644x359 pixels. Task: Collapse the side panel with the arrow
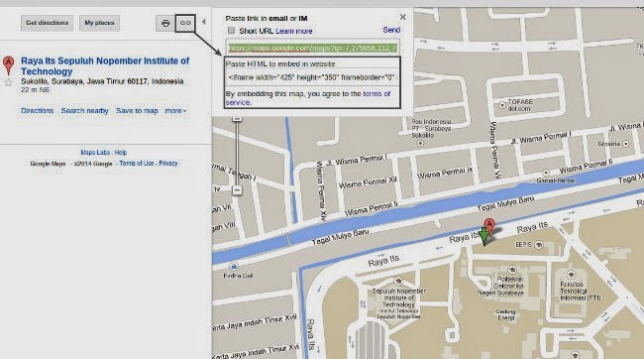[204, 22]
